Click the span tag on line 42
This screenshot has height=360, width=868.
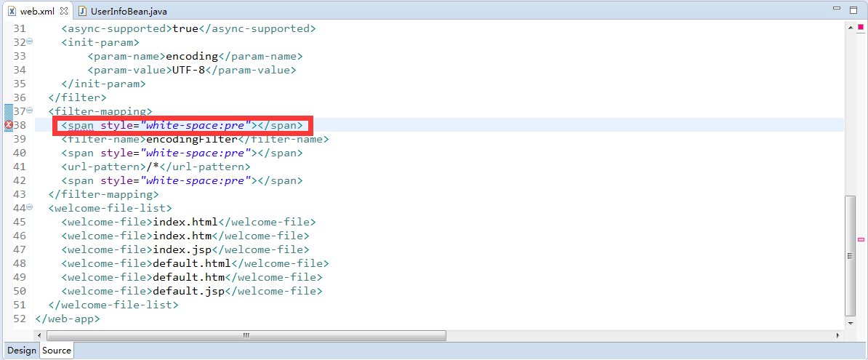pos(182,180)
